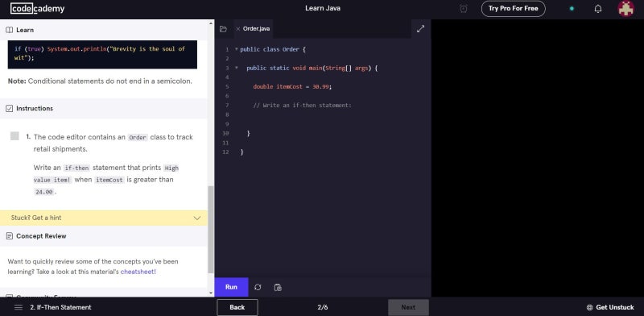Click the 'double itemCost = 30.99;' line
This screenshot has width=644, height=316.
tap(292, 86)
